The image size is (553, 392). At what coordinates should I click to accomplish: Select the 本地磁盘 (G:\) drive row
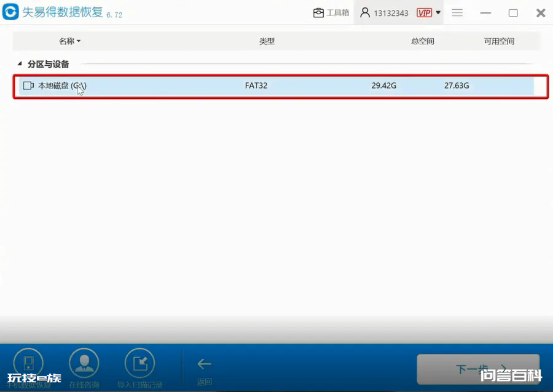click(x=276, y=86)
